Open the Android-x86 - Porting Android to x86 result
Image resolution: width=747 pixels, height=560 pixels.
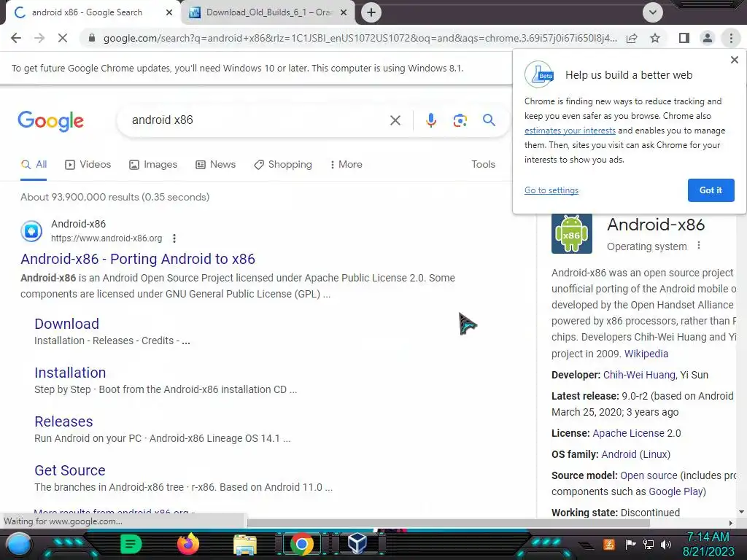(138, 259)
